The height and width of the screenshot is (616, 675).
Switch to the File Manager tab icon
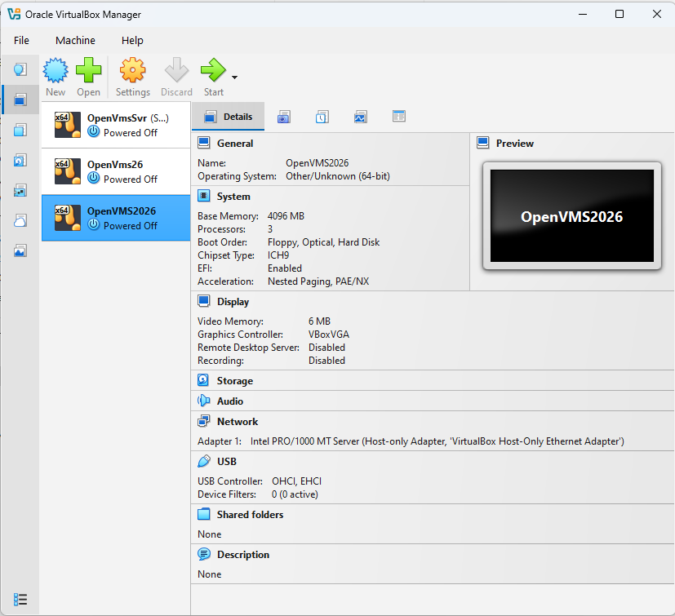(x=399, y=116)
